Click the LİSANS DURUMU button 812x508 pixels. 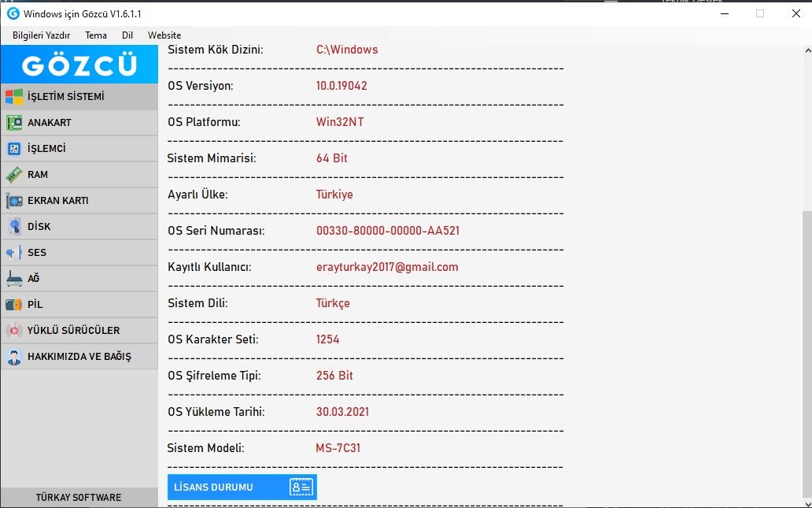click(242, 488)
